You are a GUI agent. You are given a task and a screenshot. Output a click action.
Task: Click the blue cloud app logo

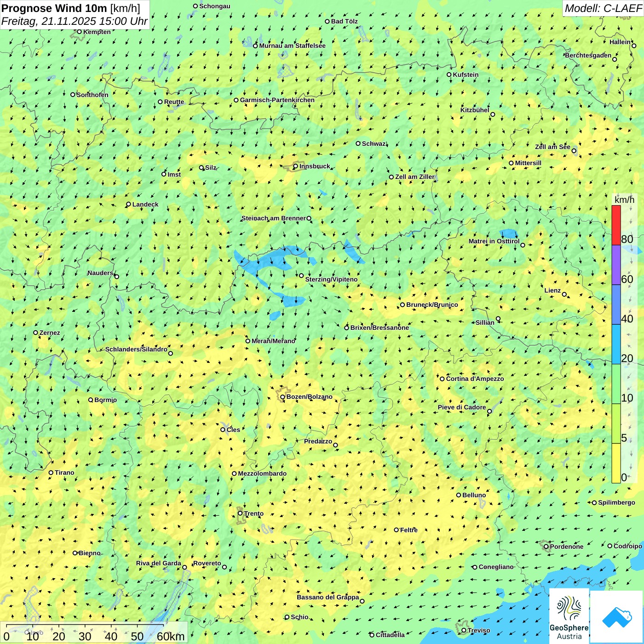pos(617,617)
